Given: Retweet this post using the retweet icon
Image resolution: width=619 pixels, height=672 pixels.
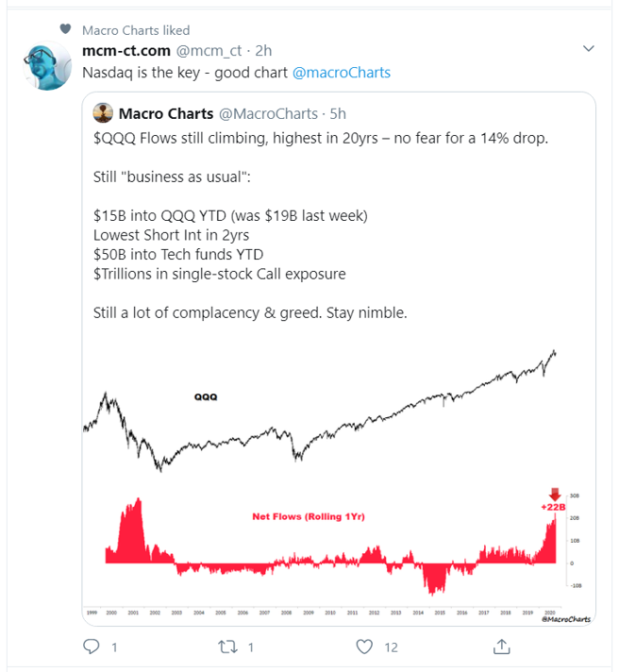Looking at the screenshot, I should click(225, 647).
